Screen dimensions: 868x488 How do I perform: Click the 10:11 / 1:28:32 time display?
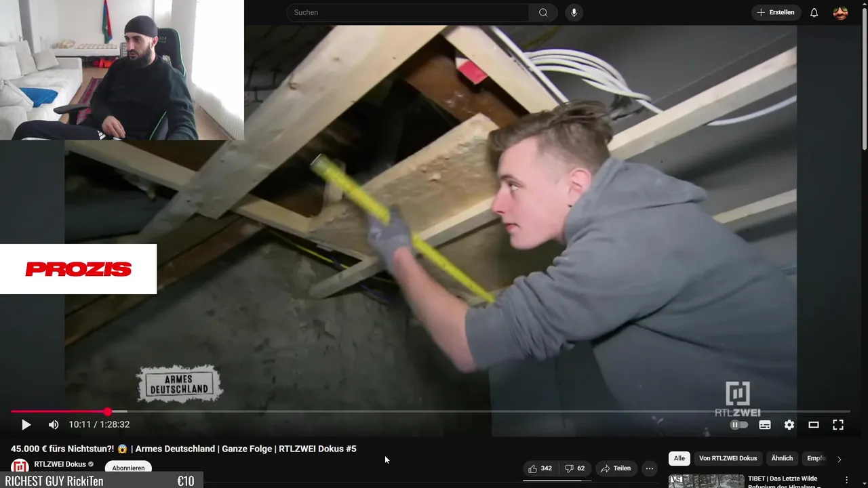[99, 425]
